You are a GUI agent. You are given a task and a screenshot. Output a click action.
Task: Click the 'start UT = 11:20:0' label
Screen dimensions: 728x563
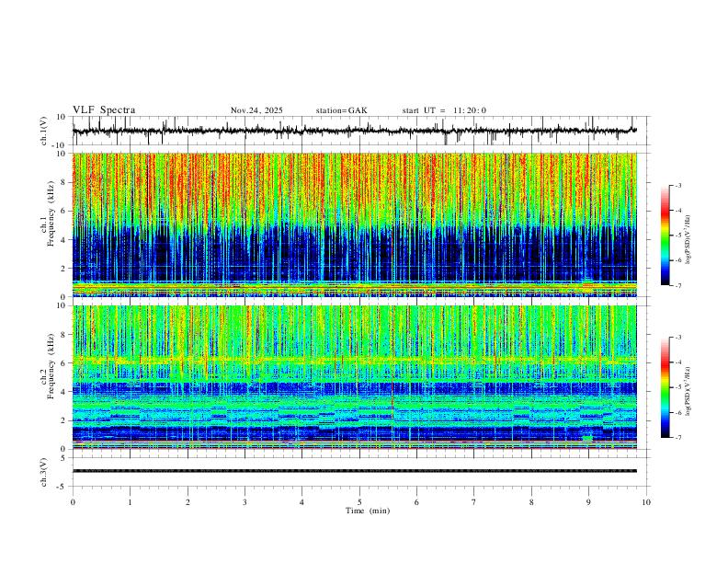click(444, 110)
